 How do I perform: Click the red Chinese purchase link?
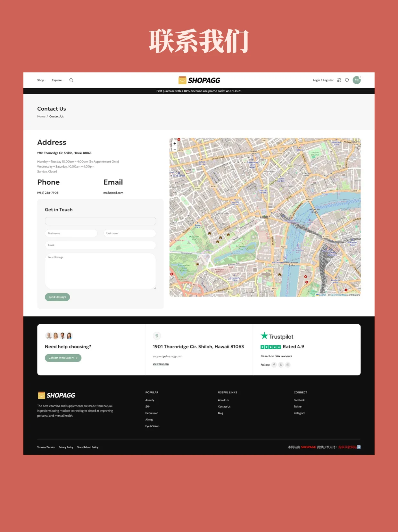click(347, 447)
